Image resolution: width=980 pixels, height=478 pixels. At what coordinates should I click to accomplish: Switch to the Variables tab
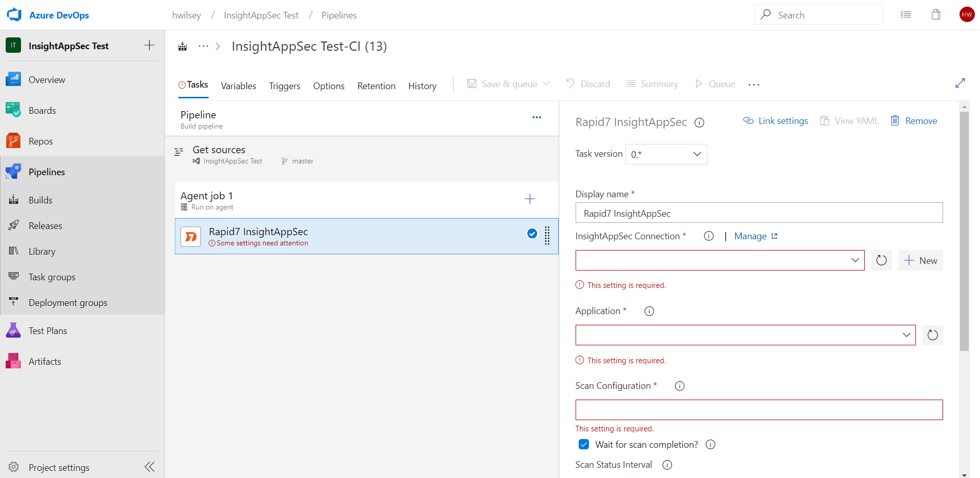pos(238,86)
